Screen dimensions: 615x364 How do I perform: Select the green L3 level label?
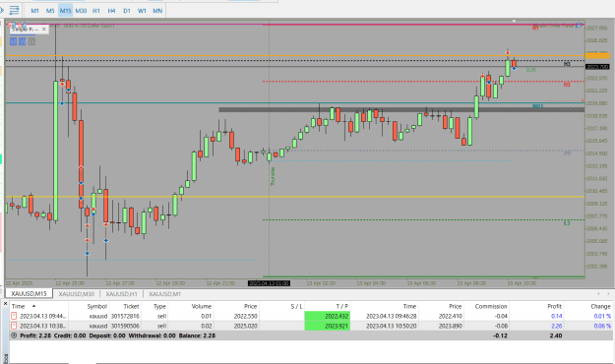pyautogui.click(x=567, y=222)
